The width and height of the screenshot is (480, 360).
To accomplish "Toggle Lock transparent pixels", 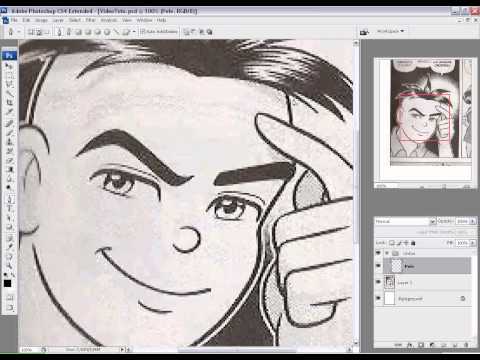I will pyautogui.click(x=392, y=243).
